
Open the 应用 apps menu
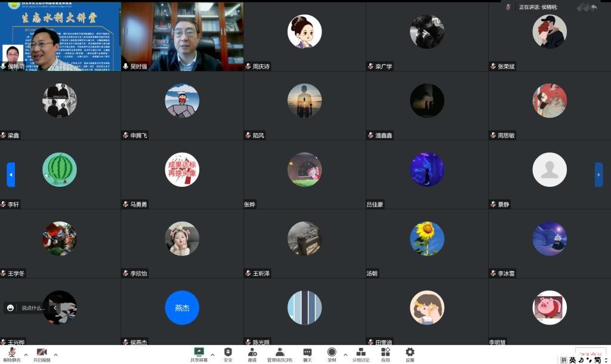click(x=385, y=354)
